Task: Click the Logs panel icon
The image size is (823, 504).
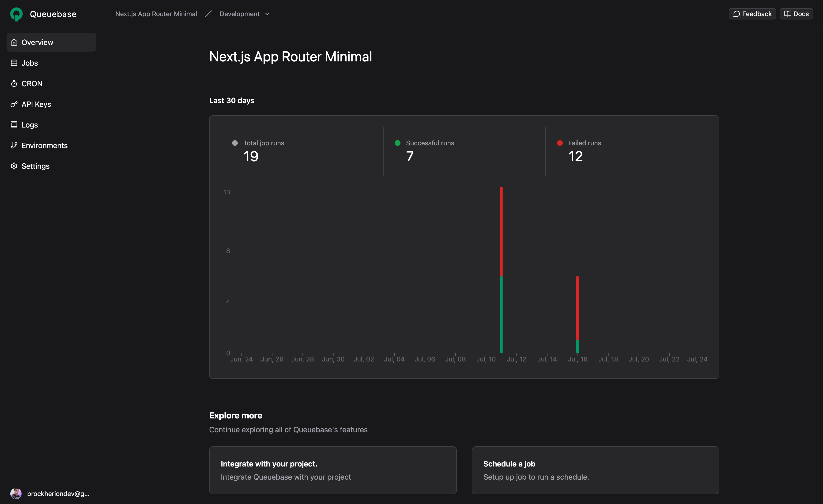Action: coord(14,125)
